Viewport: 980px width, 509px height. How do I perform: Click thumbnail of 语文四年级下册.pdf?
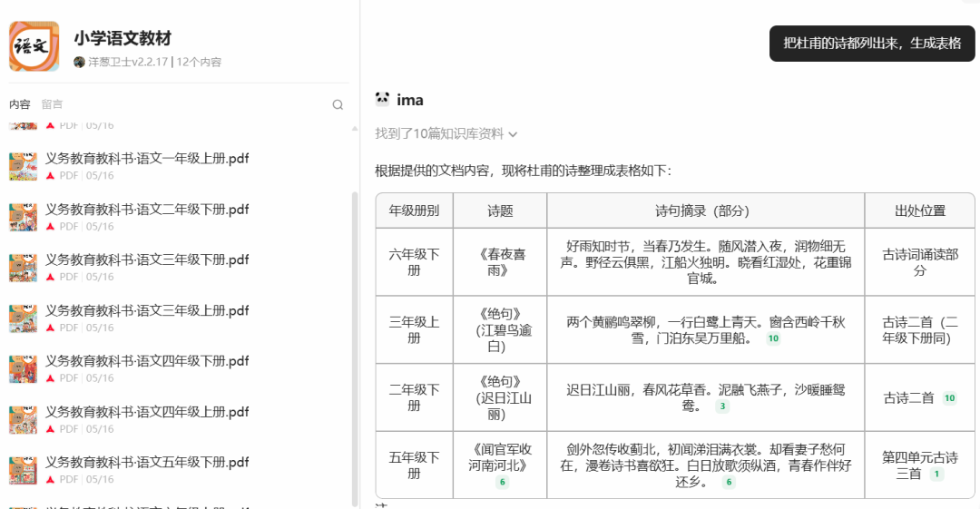23,369
